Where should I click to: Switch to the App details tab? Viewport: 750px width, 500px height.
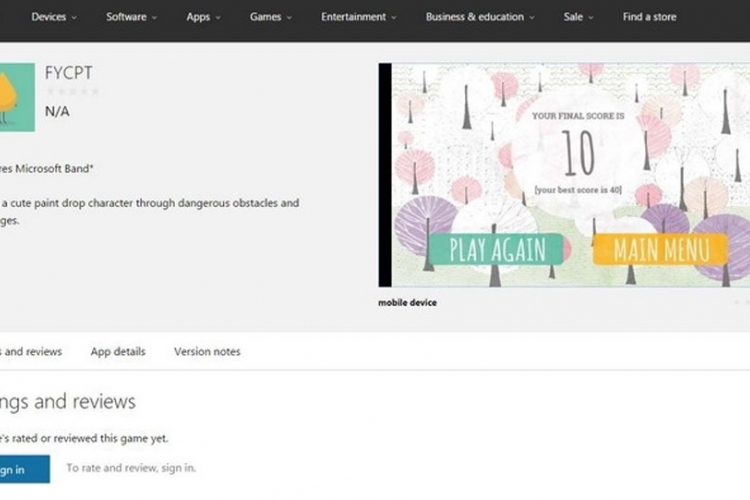[118, 351]
